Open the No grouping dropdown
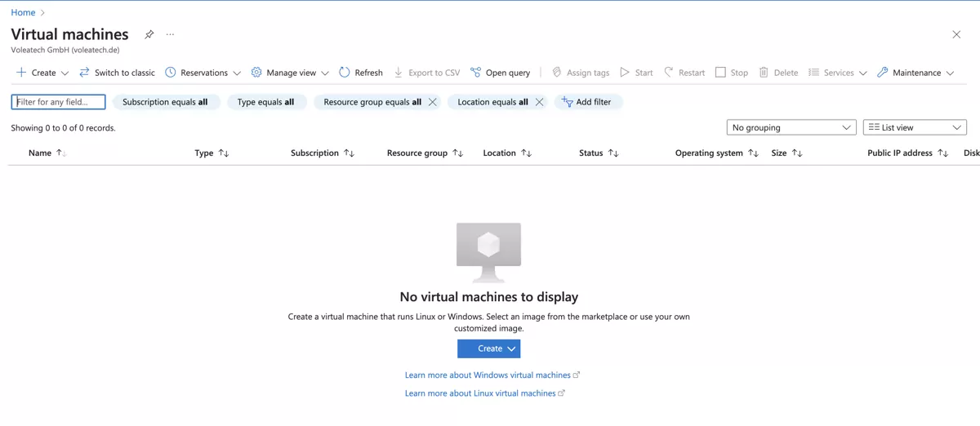Viewport: 980px width, 426px height. [x=791, y=127]
